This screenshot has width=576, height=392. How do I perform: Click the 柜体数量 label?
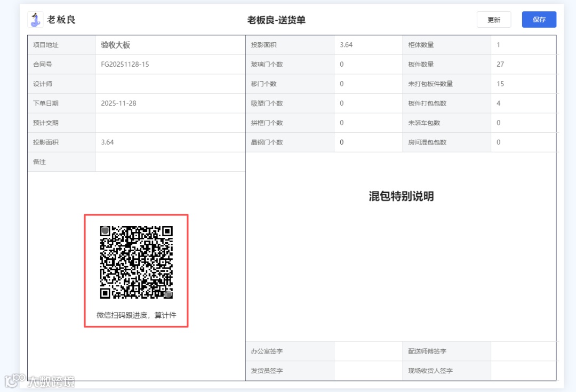tap(421, 45)
